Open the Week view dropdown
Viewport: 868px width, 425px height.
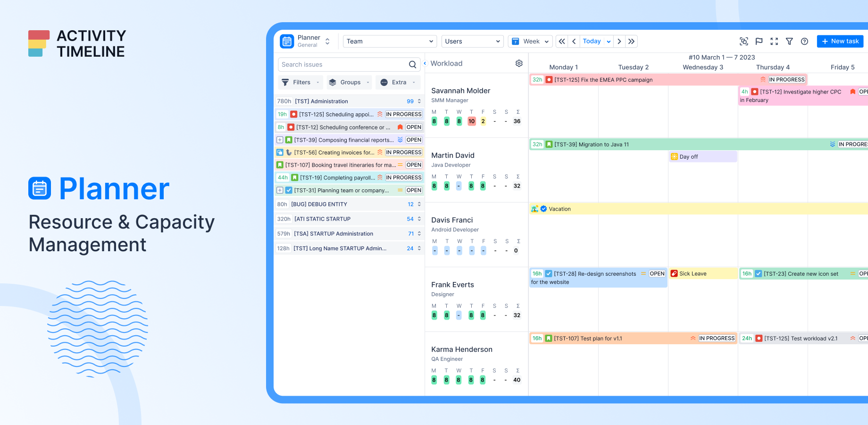coord(530,42)
